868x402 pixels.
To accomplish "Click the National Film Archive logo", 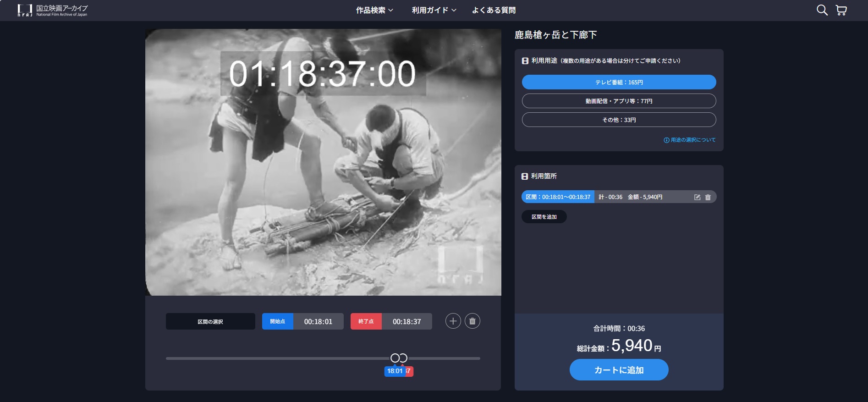I will (x=52, y=10).
